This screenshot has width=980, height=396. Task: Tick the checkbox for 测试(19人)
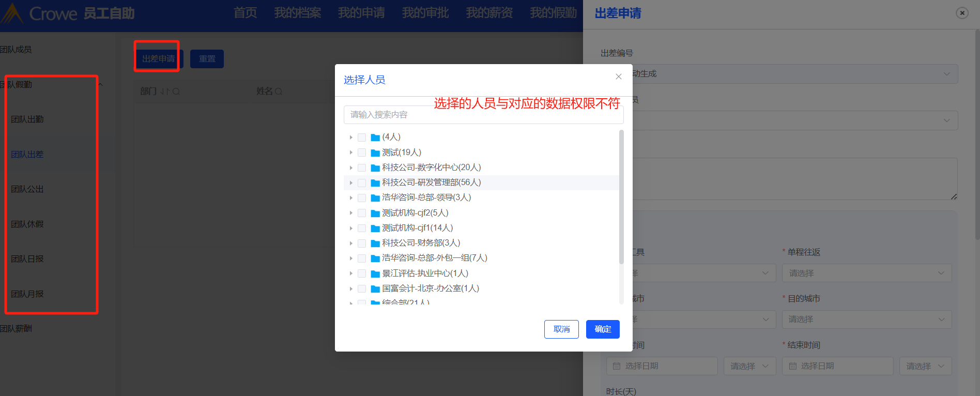[x=362, y=153]
